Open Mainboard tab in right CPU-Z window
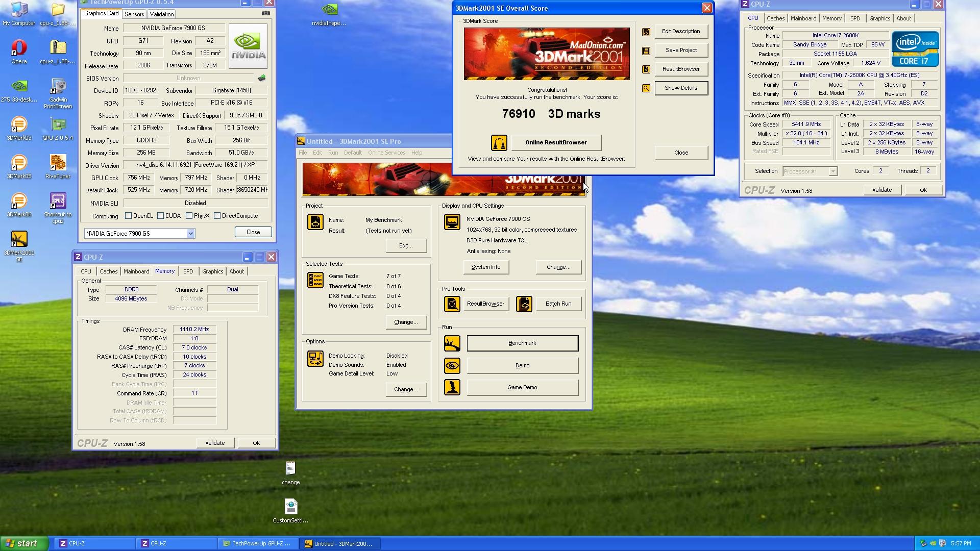 (803, 18)
